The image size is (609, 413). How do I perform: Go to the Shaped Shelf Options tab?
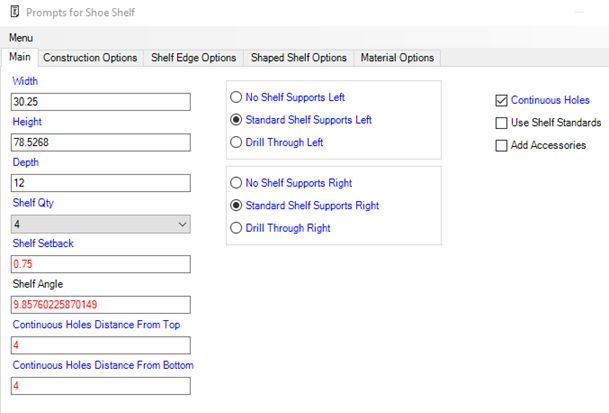tap(299, 58)
